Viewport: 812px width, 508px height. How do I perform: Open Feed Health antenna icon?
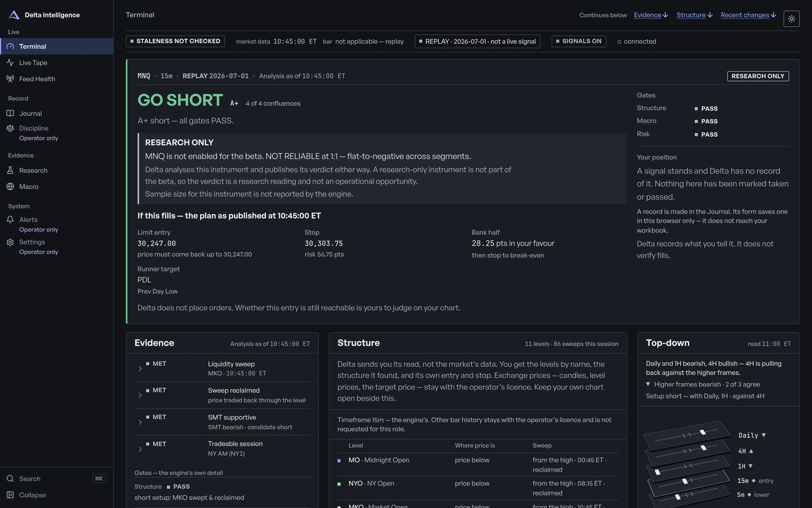pyautogui.click(x=10, y=79)
